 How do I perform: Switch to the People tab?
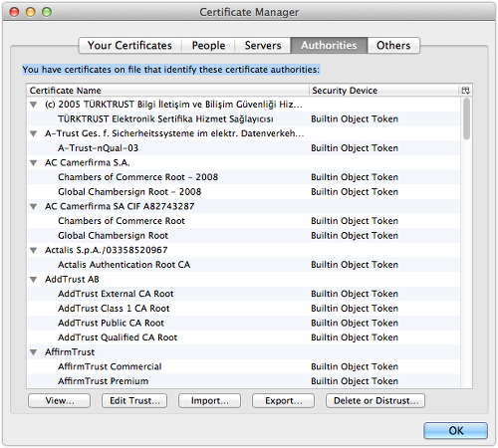pos(208,45)
